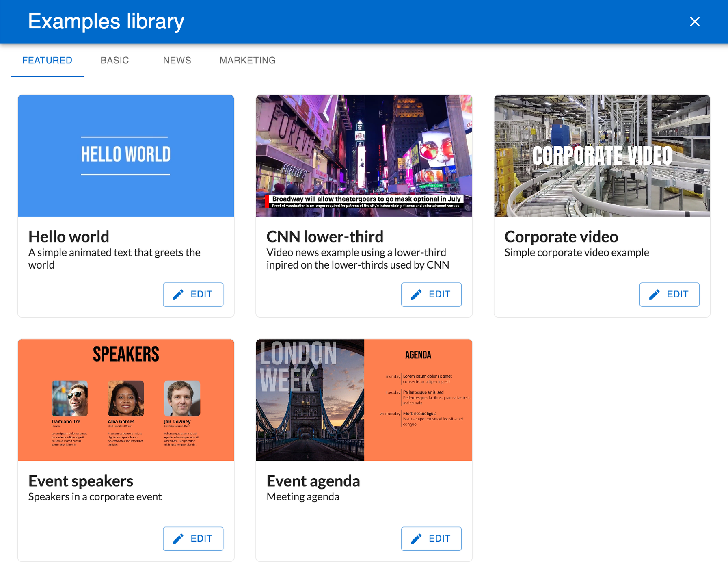Click the Hello world card title
This screenshot has height=585, width=728.
[x=69, y=236]
